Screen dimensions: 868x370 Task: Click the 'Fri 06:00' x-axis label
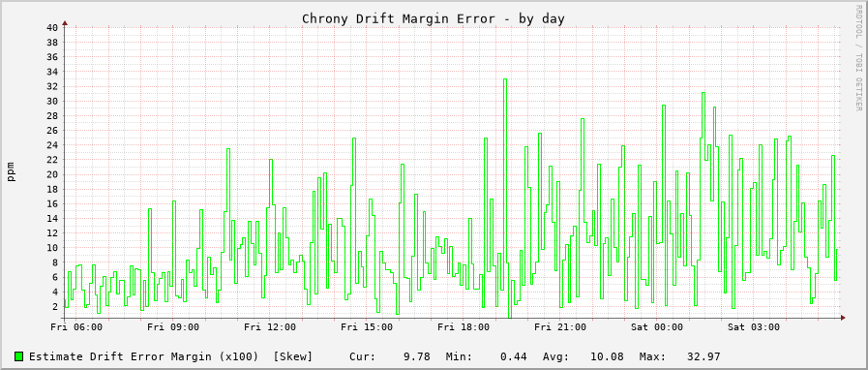coord(76,327)
